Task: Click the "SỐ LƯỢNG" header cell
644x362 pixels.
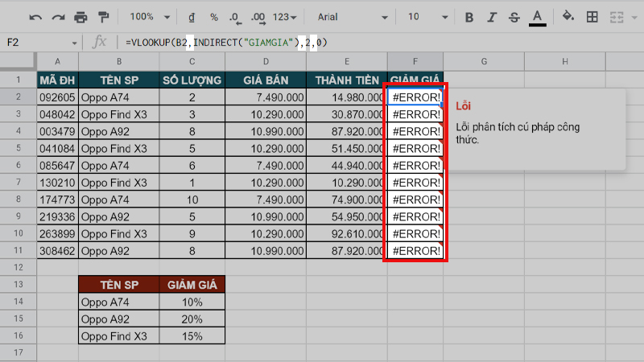Action: 192,80
